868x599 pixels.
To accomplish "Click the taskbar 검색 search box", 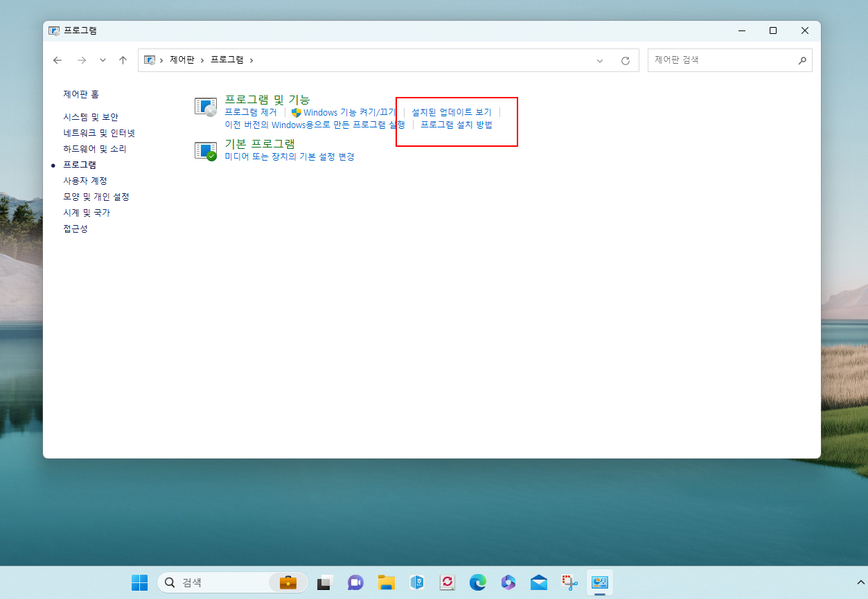I will click(232, 582).
